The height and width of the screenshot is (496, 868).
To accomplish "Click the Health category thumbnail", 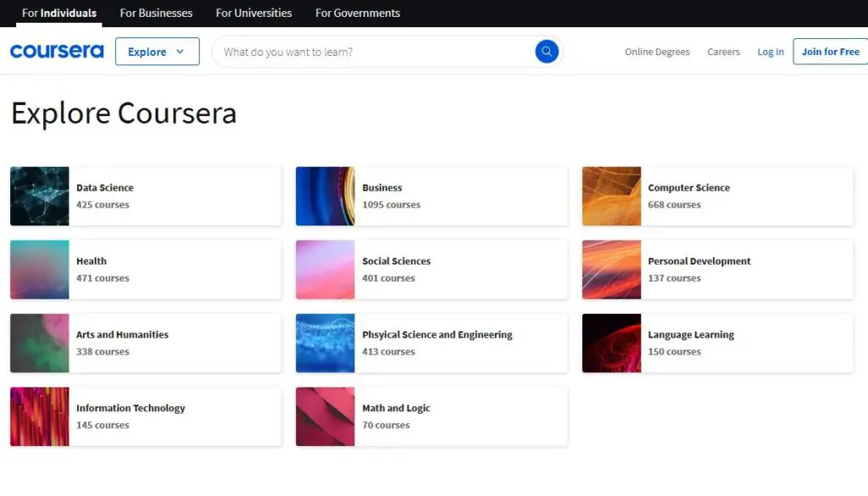I will 39,270.
